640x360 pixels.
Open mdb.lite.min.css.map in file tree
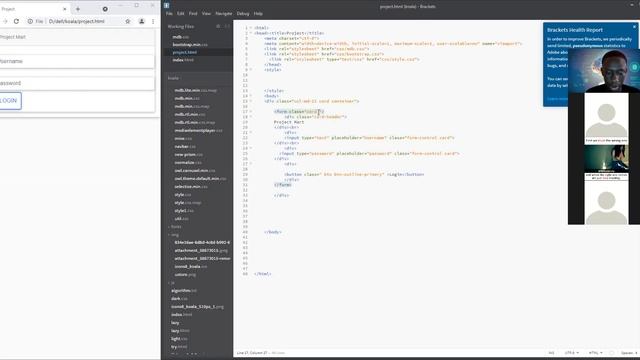(x=196, y=90)
